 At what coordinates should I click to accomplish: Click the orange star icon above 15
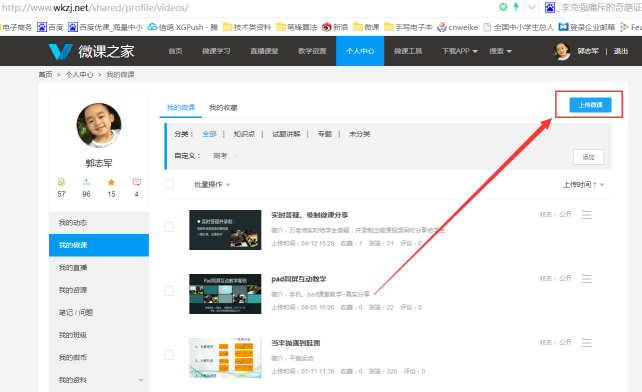(x=111, y=182)
